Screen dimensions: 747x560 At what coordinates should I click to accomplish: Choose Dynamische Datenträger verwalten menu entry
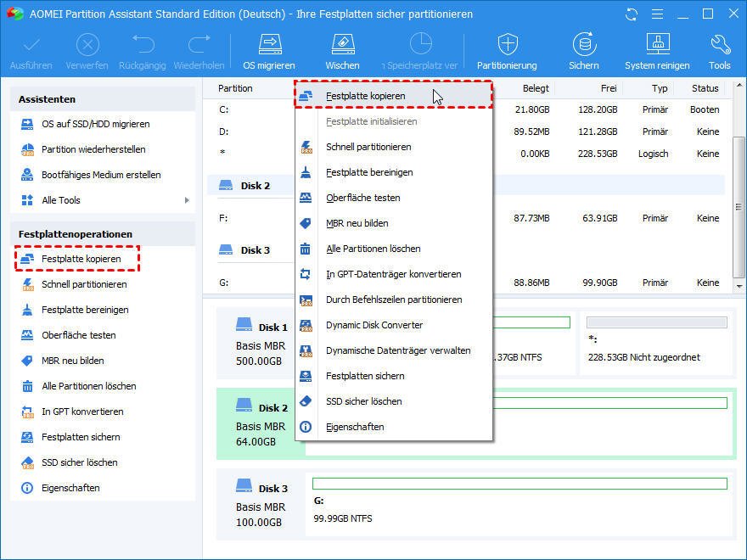(394, 351)
